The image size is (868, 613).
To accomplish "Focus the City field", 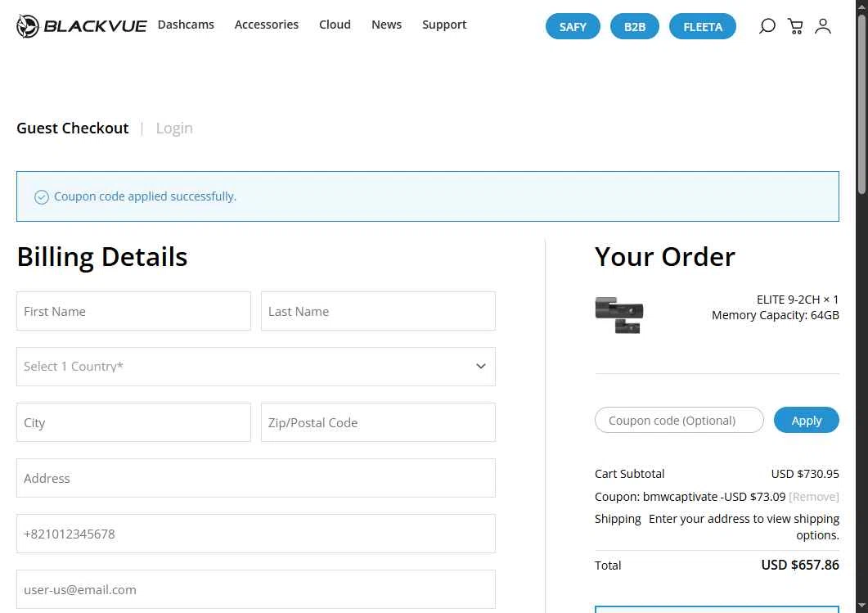I will pos(133,422).
